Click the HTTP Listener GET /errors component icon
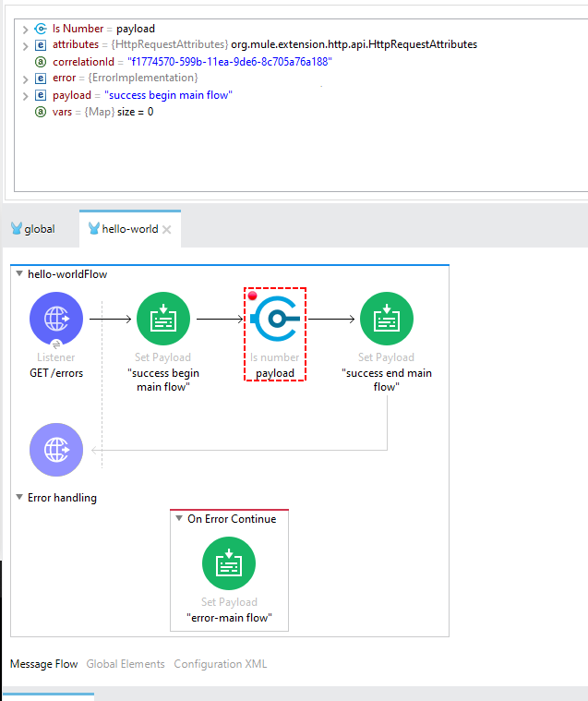This screenshot has height=701, width=588. click(x=56, y=319)
